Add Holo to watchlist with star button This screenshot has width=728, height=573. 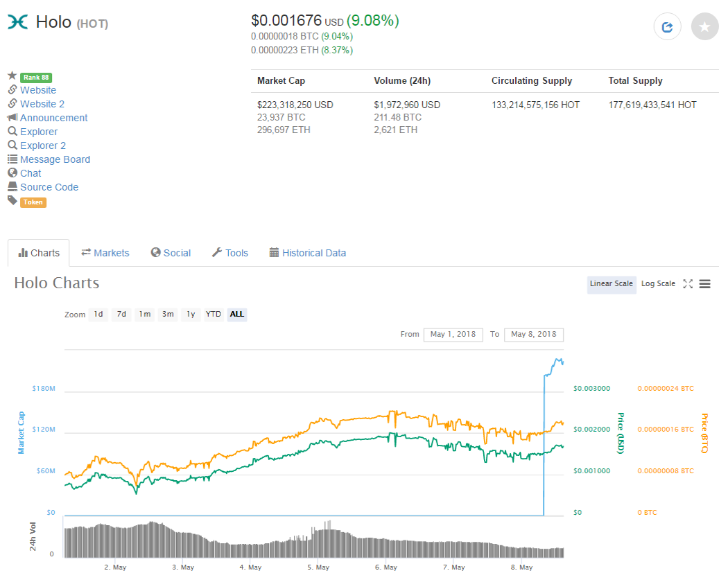point(704,27)
